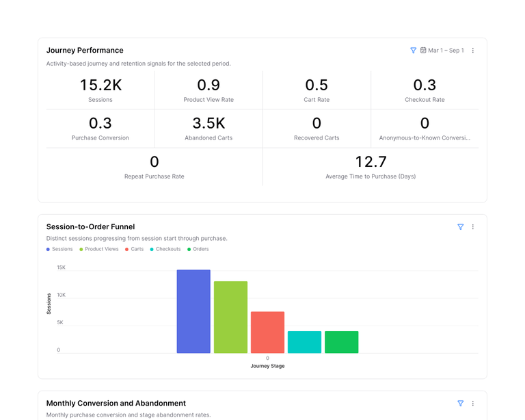This screenshot has width=525, height=420.
Task: Click the Monthly Conversion and Abandonment filter icon
Action: point(460,404)
